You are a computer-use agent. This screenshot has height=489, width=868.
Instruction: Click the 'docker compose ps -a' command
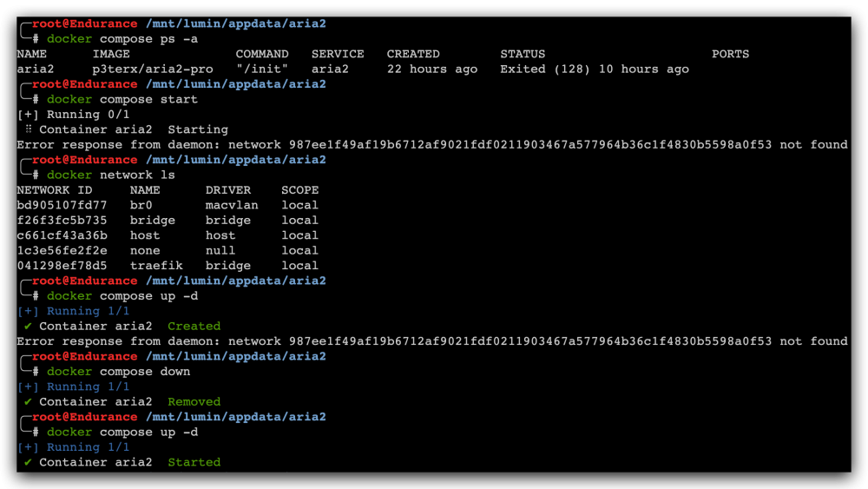pos(122,39)
